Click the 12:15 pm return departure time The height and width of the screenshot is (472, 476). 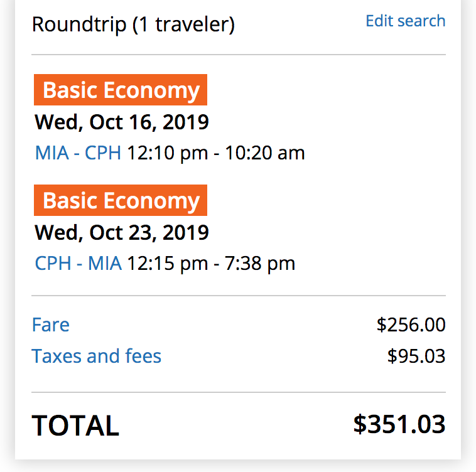pyautogui.click(x=168, y=263)
